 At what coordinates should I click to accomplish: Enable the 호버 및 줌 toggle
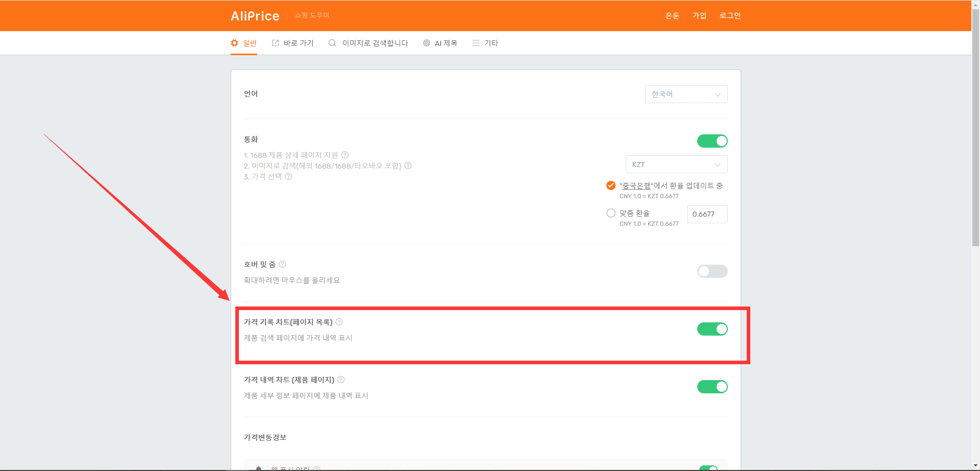[712, 271]
